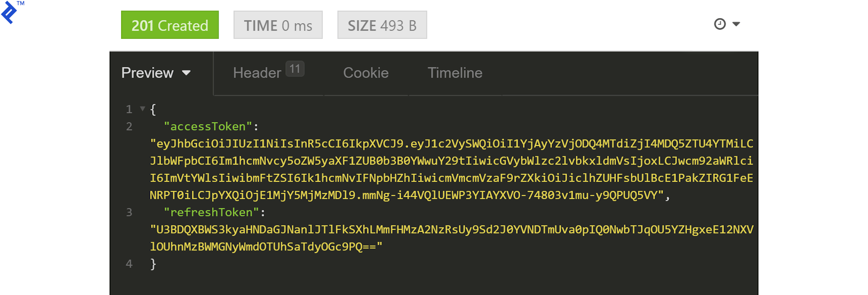Click the green 201 Created status badge
The width and height of the screenshot is (868, 295).
[x=170, y=25]
